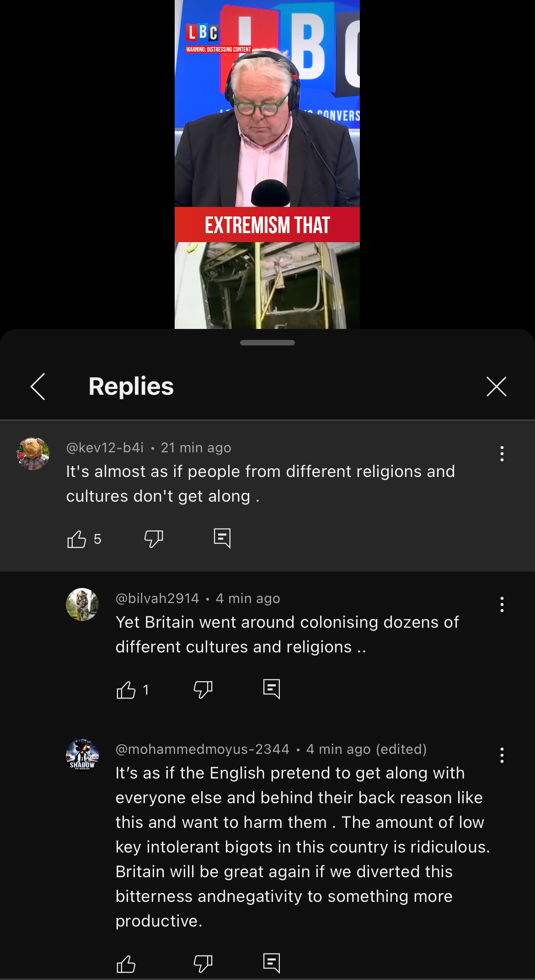
Task: Tap reply icon under @bilvah2914's comment
Action: 272,689
